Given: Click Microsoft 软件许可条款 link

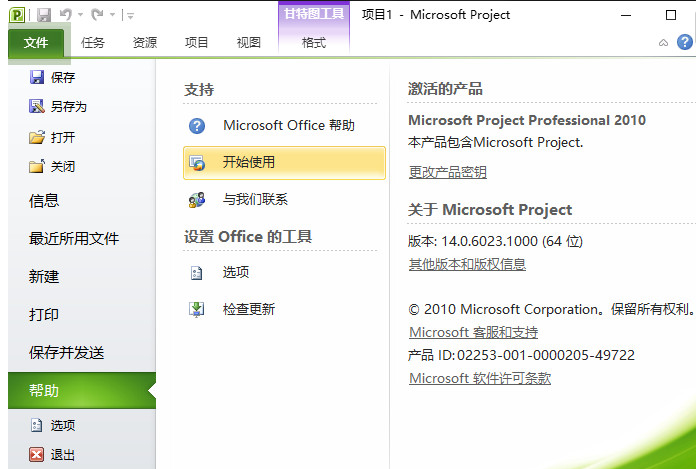Looking at the screenshot, I should coord(479,378).
